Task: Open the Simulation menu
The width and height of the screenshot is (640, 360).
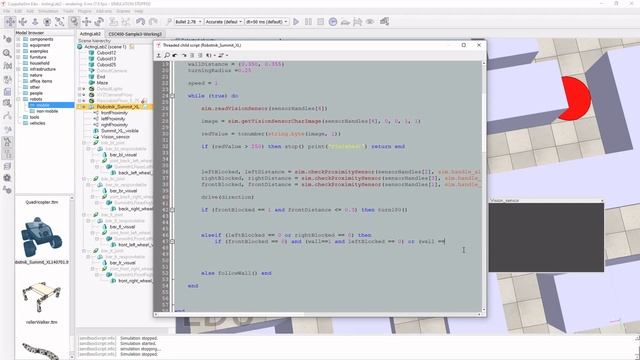Action: [x=48, y=11]
